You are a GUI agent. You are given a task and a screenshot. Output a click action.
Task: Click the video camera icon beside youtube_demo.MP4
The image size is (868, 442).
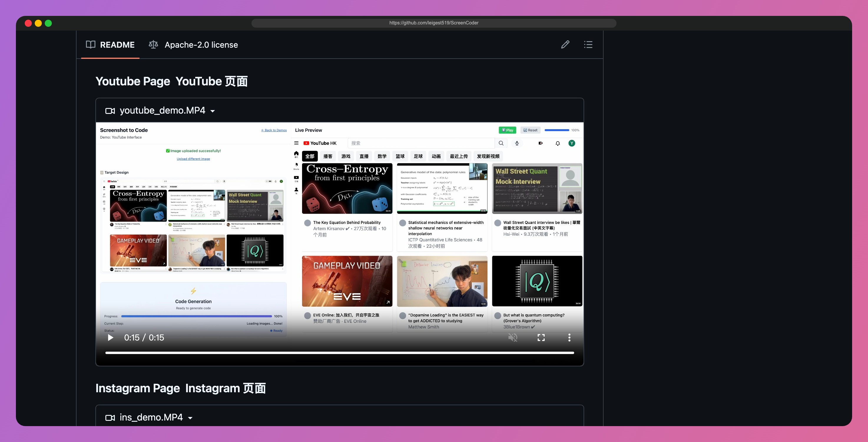click(x=110, y=111)
